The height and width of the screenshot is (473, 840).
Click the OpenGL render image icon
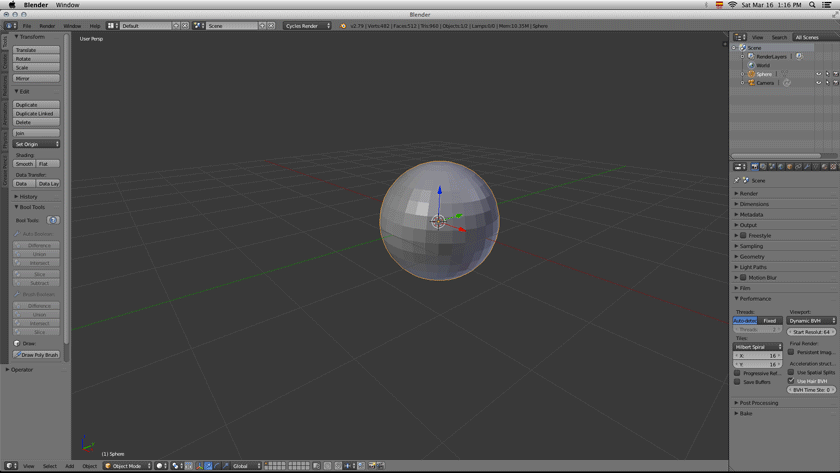click(x=372, y=466)
